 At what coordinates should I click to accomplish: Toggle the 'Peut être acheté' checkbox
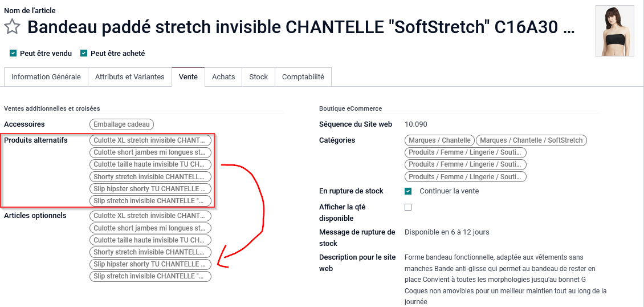click(x=84, y=53)
